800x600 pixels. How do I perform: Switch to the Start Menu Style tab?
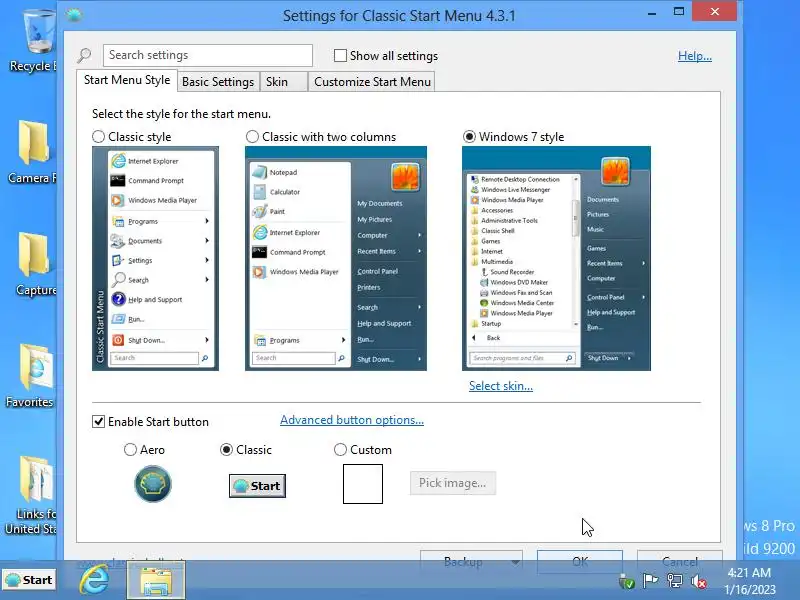127,80
